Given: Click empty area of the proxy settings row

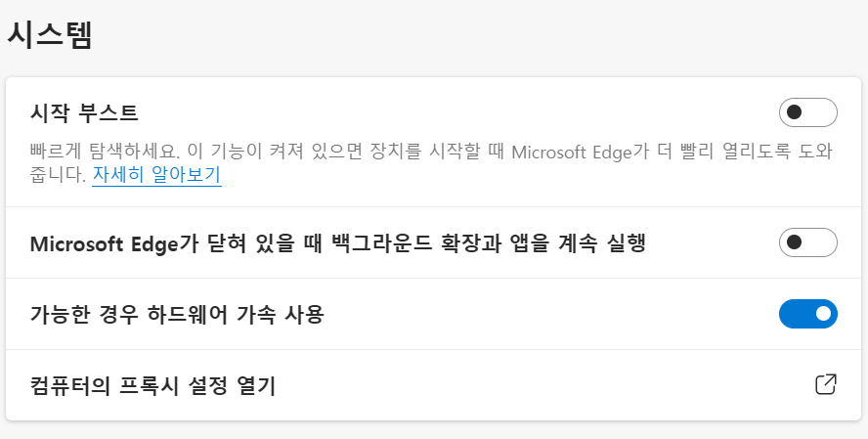Looking at the screenshot, I should 542,385.
